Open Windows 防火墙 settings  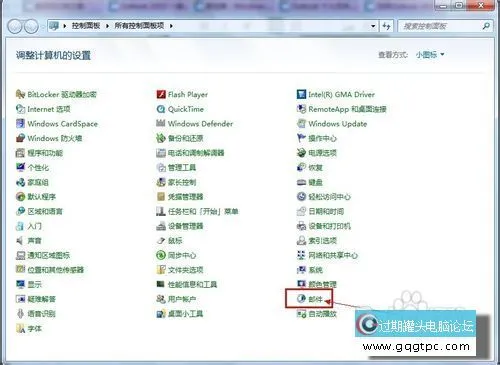coord(49,138)
